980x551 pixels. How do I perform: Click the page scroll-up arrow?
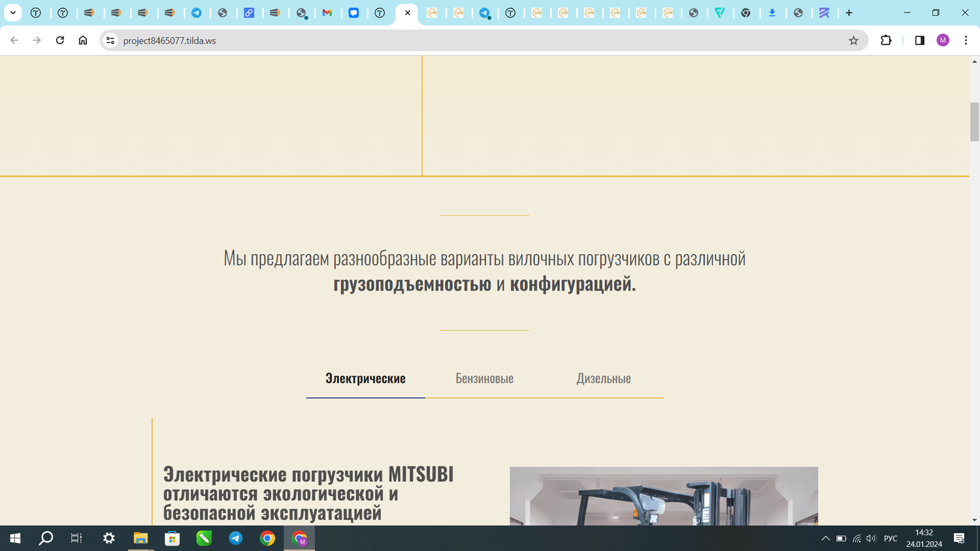coord(974,61)
